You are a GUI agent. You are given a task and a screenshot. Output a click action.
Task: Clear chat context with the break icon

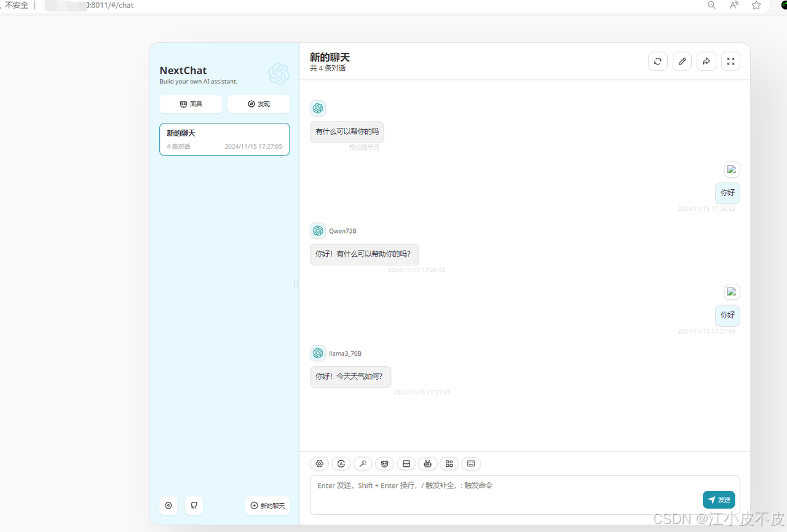pos(406,464)
